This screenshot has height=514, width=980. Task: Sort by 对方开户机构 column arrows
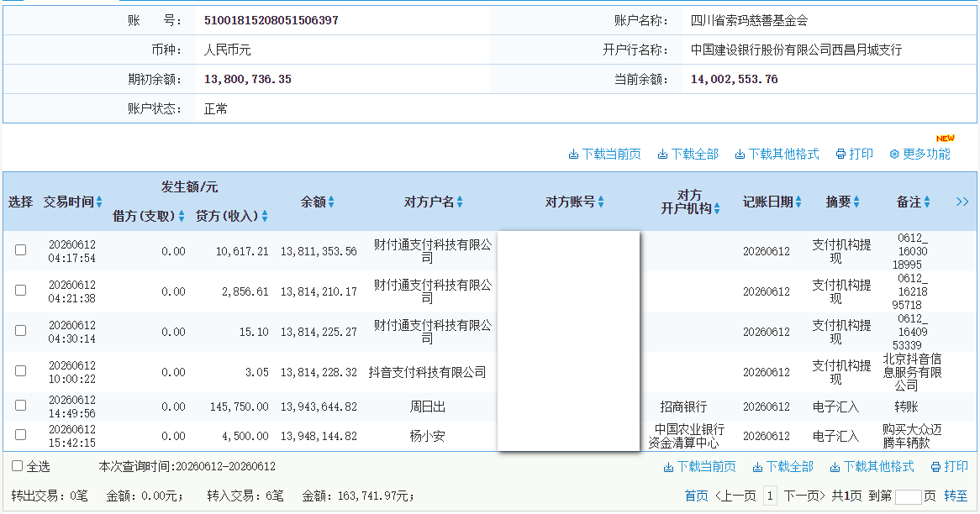pyautogui.click(x=717, y=208)
